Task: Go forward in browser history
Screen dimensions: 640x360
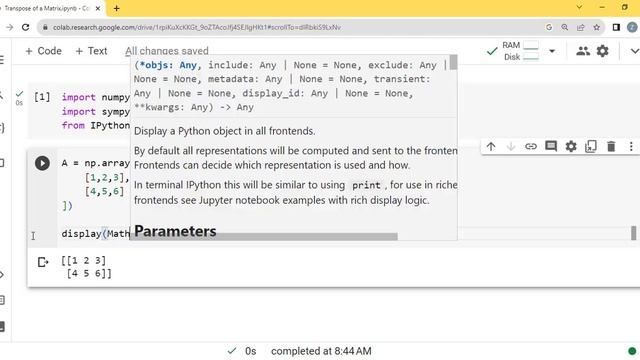Action: coord(9,27)
